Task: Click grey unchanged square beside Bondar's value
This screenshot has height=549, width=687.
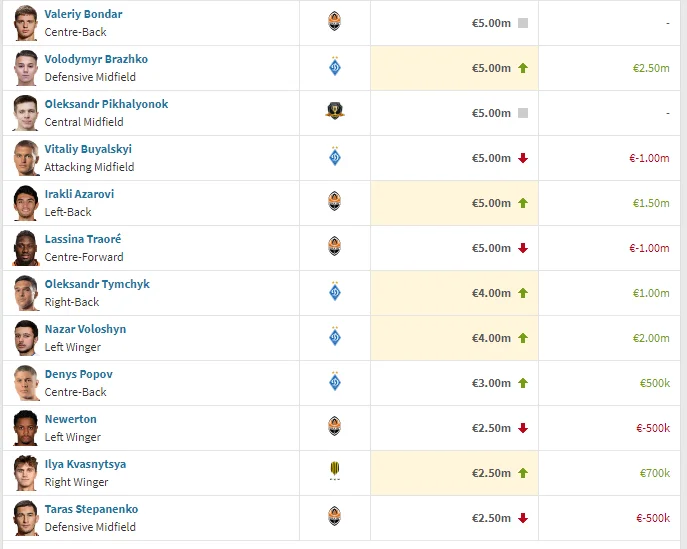Action: coord(522,23)
